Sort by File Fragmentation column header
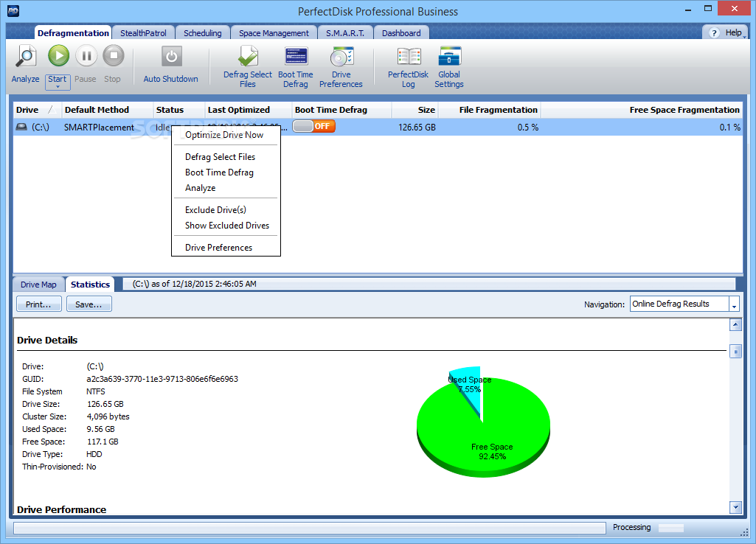This screenshot has width=756, height=544. click(x=490, y=110)
